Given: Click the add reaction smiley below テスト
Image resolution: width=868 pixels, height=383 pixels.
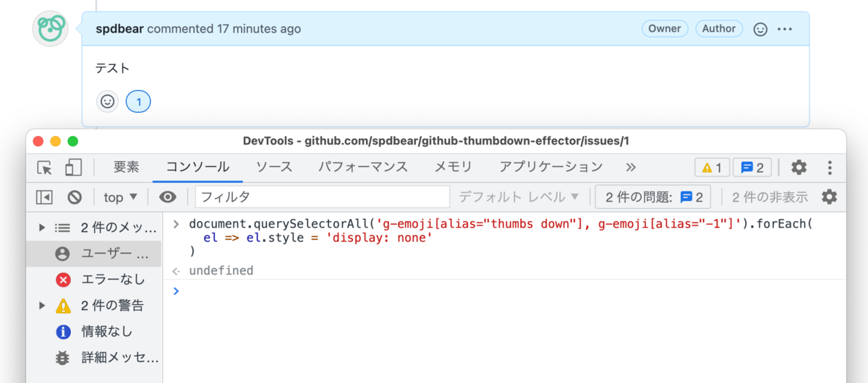Looking at the screenshot, I should tap(108, 102).
